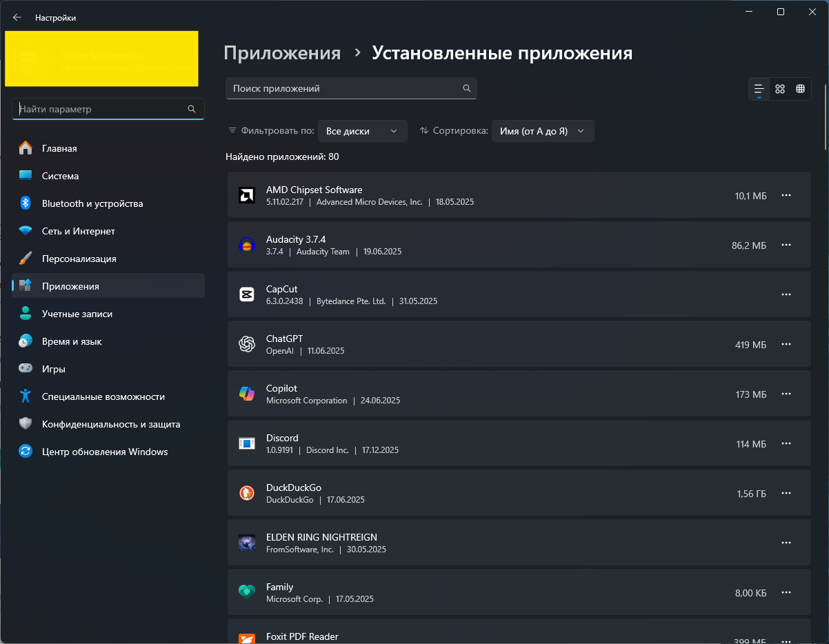Click the Copilot app icon

pyautogui.click(x=247, y=394)
